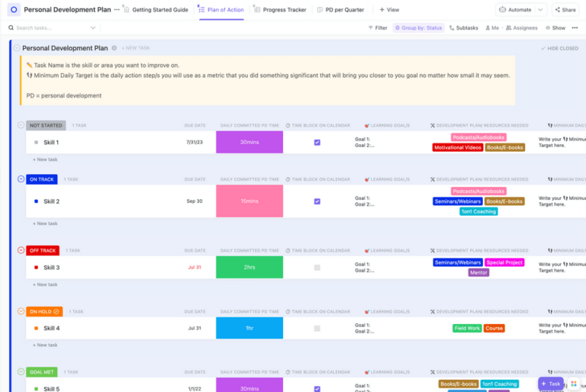Image resolution: width=586 pixels, height=392 pixels.
Task: Click the 7/31/23 due date
Action: (x=195, y=142)
